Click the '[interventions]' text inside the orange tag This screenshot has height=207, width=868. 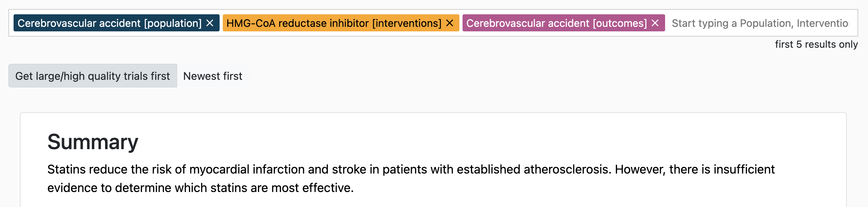(407, 23)
